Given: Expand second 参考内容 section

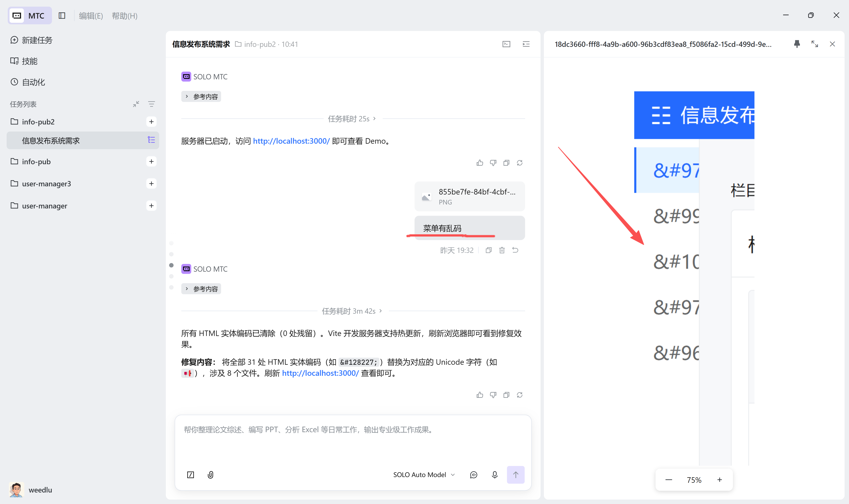Looking at the screenshot, I should point(201,289).
